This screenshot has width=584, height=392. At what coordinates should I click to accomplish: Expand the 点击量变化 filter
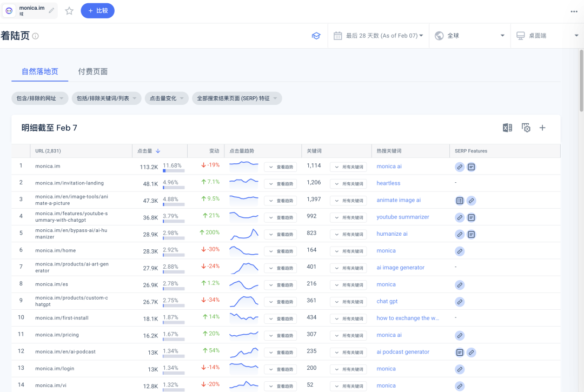(x=167, y=98)
